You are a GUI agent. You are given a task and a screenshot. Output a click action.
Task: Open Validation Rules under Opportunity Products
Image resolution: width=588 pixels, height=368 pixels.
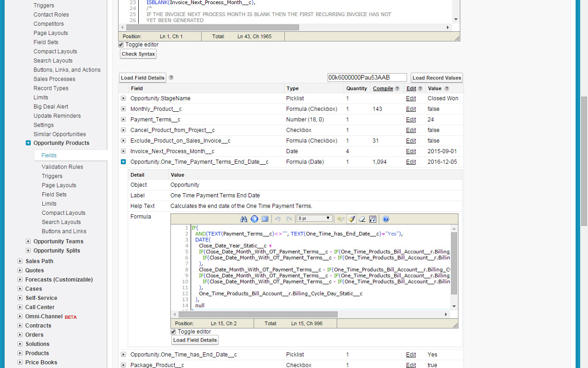click(62, 167)
